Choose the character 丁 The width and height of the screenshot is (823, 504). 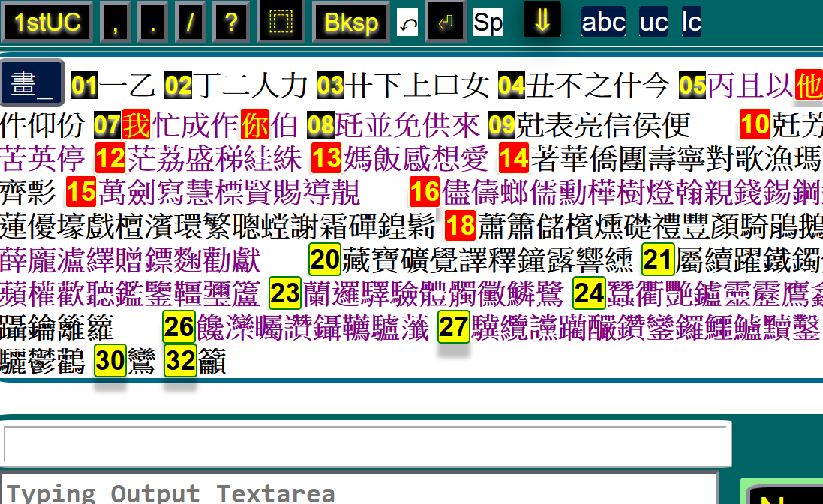click(206, 85)
